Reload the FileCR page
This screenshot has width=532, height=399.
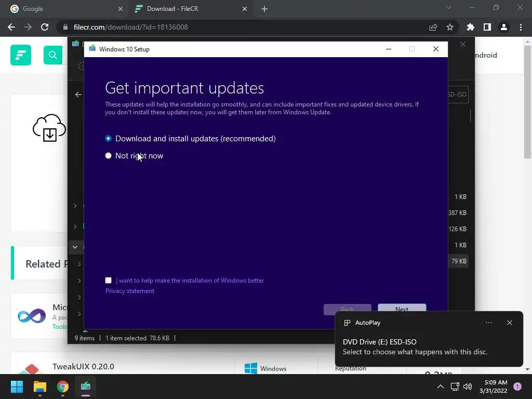45,27
